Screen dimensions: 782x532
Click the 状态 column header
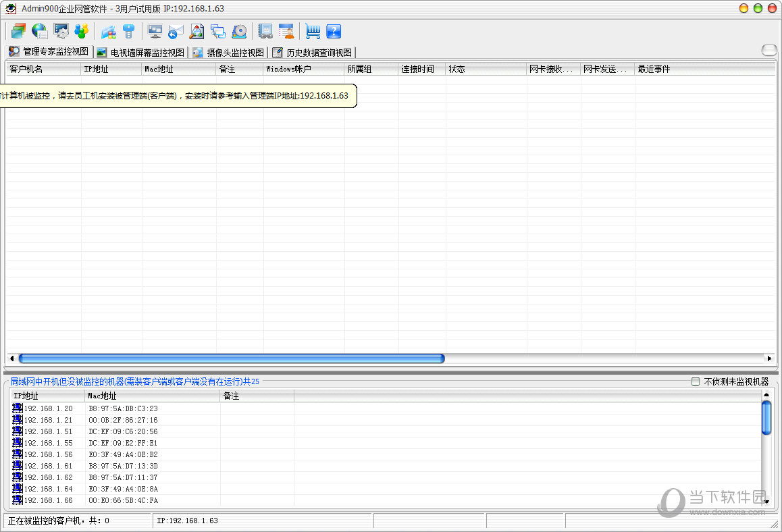click(x=486, y=69)
